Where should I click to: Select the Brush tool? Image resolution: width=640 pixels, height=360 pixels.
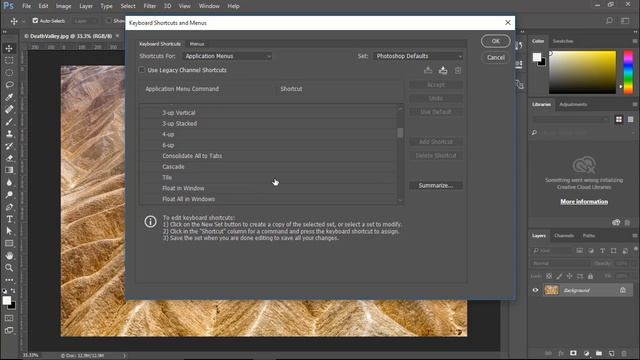pyautogui.click(x=9, y=122)
